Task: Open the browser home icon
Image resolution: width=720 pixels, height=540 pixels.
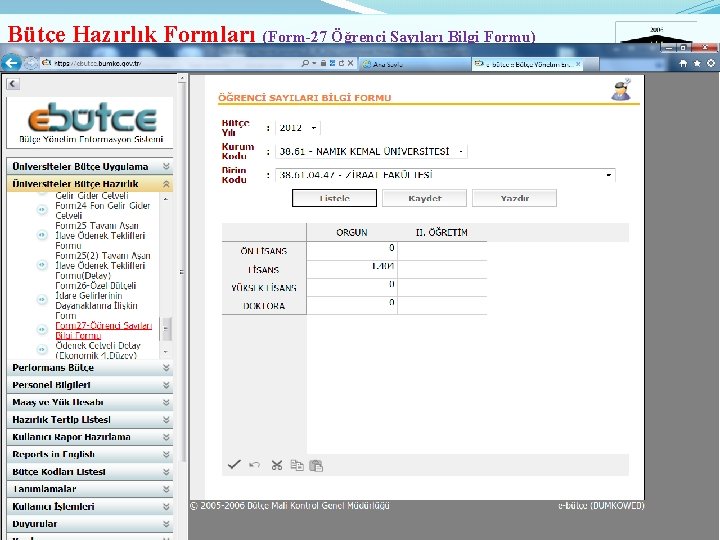Action: click(683, 63)
